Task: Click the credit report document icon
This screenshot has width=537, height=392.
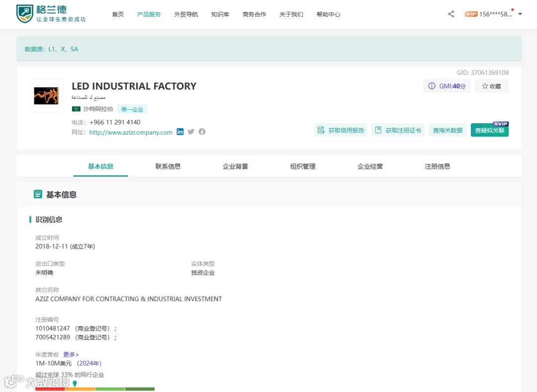Action: point(321,130)
